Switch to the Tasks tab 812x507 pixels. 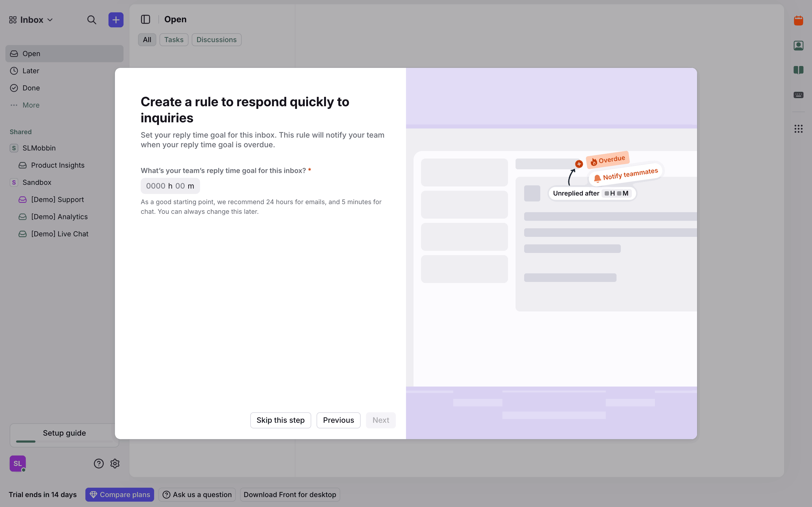coord(173,40)
